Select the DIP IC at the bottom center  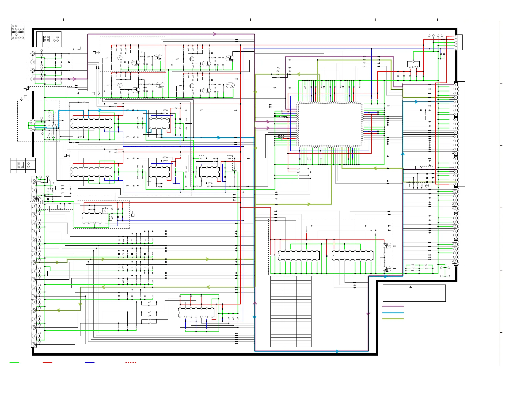click(196, 312)
